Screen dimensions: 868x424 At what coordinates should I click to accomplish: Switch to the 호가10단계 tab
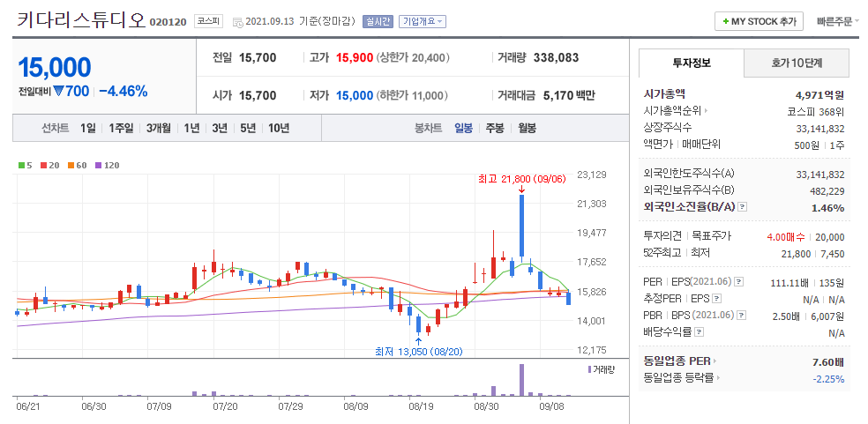point(797,63)
